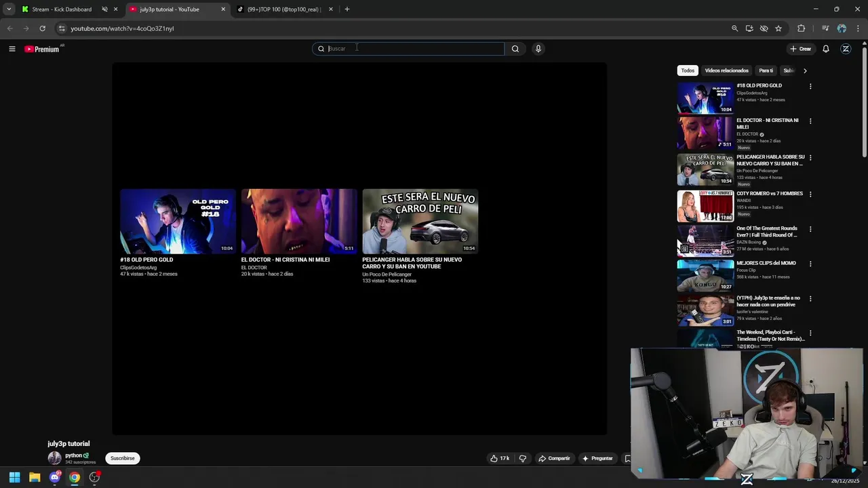
Task: Start voice search with the microphone icon
Action: tap(538, 49)
